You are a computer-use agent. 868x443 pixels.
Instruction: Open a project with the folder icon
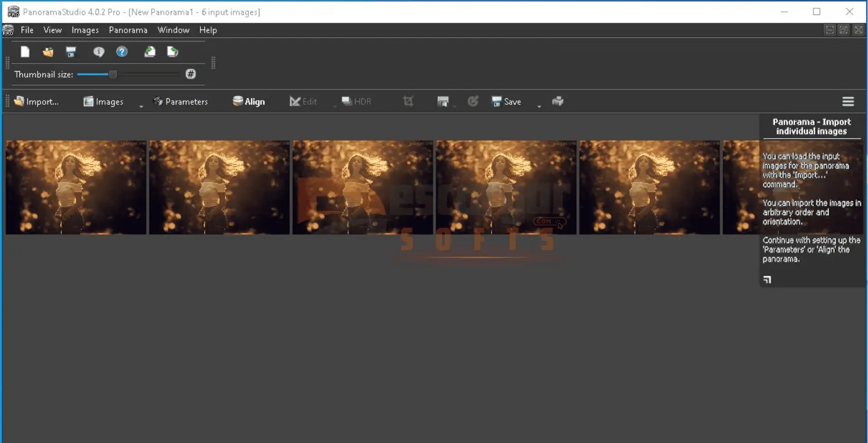pyautogui.click(x=48, y=52)
